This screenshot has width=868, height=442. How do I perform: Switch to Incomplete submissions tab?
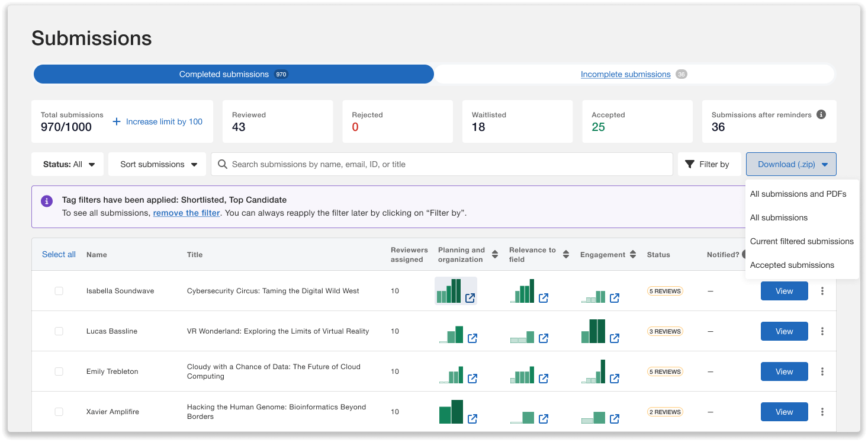coord(626,75)
